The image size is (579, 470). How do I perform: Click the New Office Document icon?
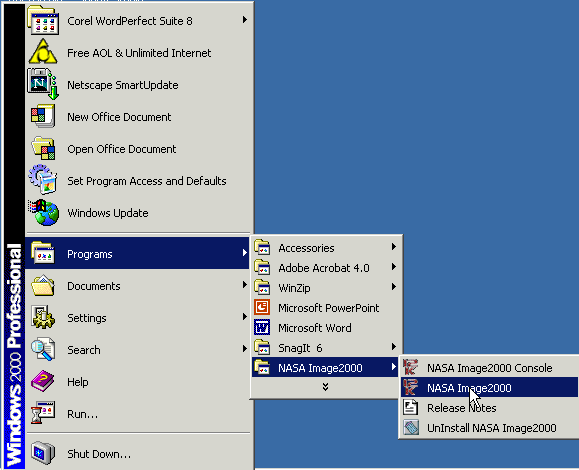(43, 116)
